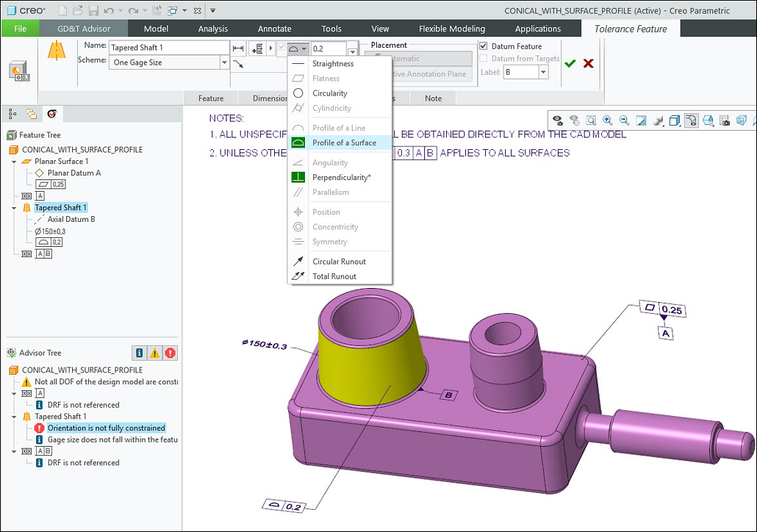
Task: Click the Open file icon
Action: click(78, 10)
